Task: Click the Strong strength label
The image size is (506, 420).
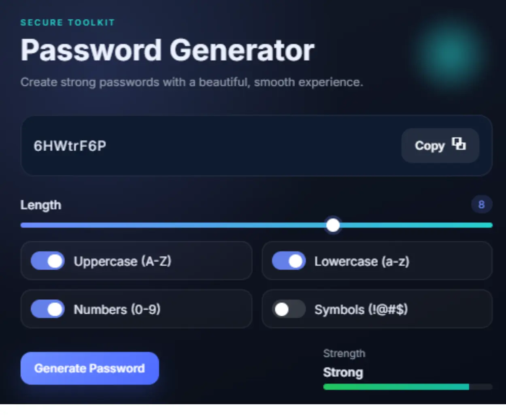Action: pos(343,372)
